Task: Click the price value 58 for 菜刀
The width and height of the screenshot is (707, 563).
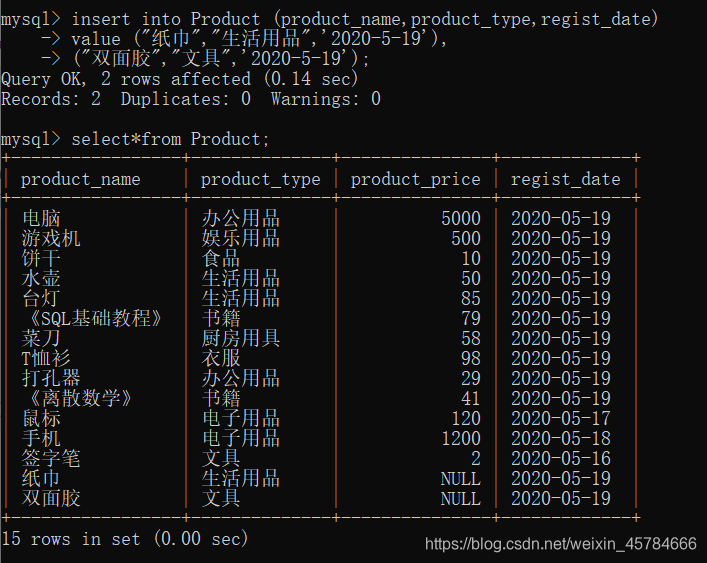Action: coord(471,339)
